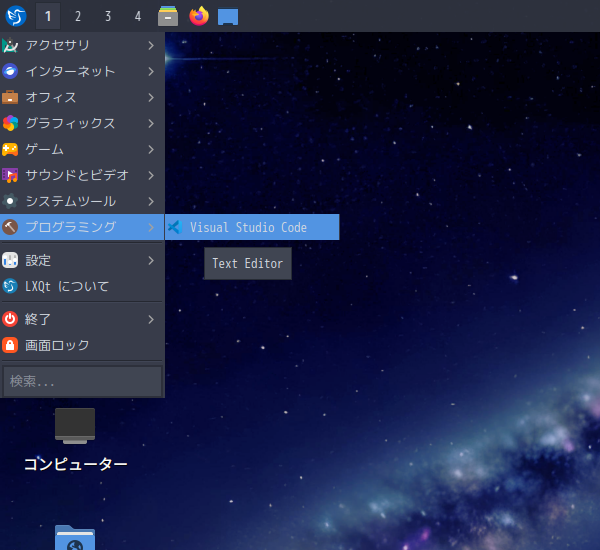Image resolution: width=600 pixels, height=550 pixels.
Task: Click the VS Code logo icon
Action: (175, 227)
